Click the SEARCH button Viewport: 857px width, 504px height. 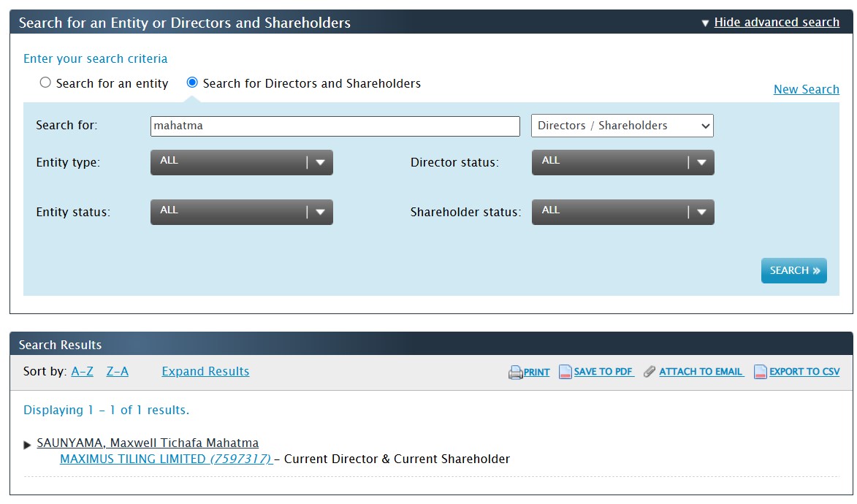coord(793,270)
